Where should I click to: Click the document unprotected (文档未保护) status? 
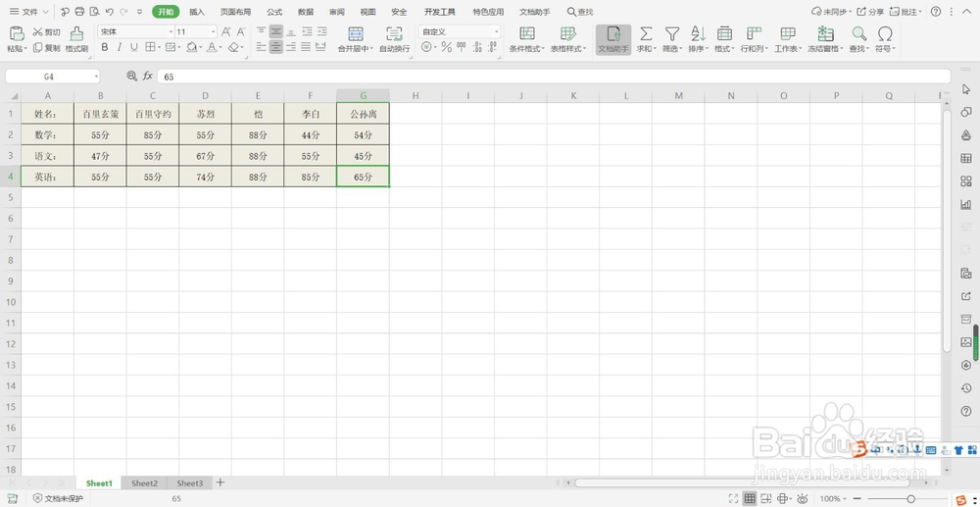58,498
